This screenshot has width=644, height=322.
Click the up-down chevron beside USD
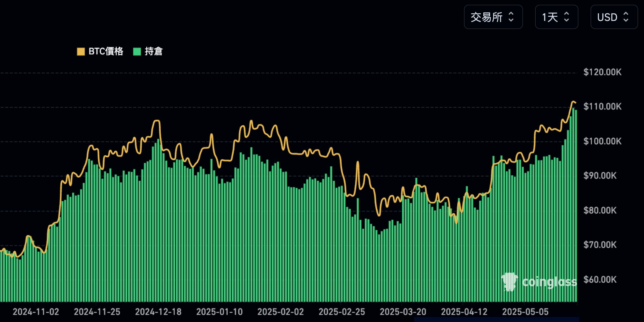(626, 17)
